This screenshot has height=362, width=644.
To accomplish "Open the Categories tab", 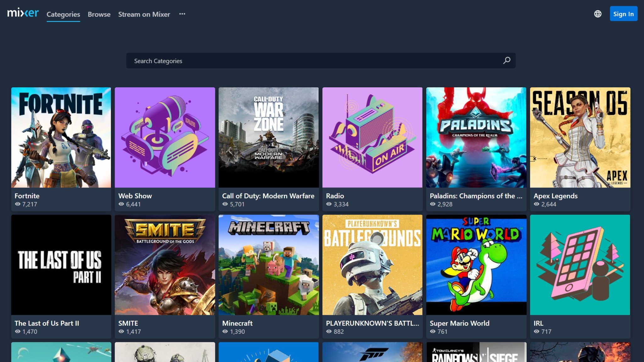I will pos(63,14).
